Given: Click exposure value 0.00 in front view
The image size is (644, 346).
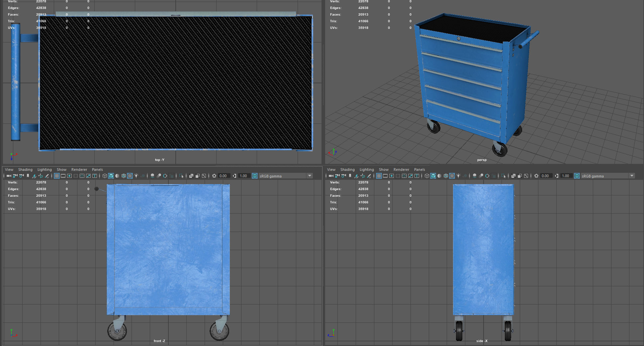Looking at the screenshot, I should click(224, 176).
